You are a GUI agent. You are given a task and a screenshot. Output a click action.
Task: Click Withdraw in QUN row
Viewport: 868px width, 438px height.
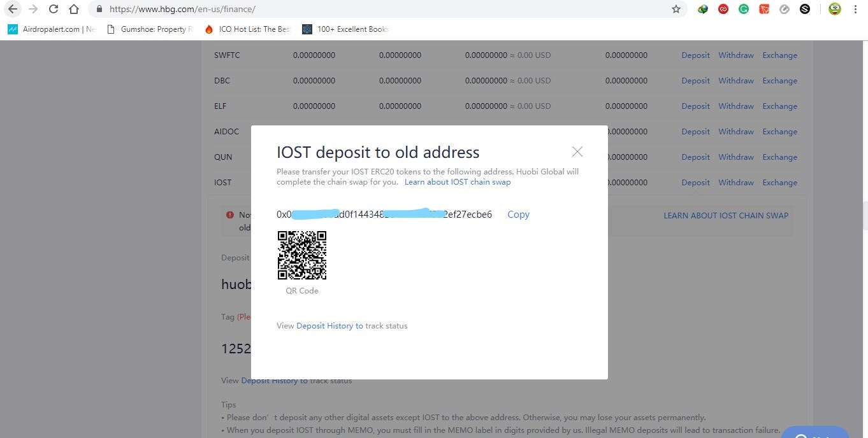tap(736, 157)
